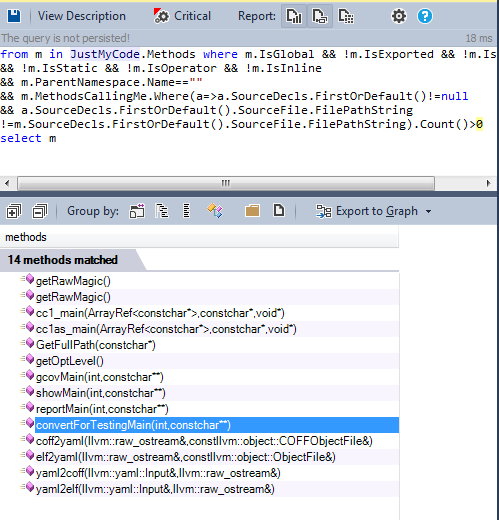The width and height of the screenshot is (499, 520).
Task: Open the query settings gear icon
Action: [x=399, y=16]
